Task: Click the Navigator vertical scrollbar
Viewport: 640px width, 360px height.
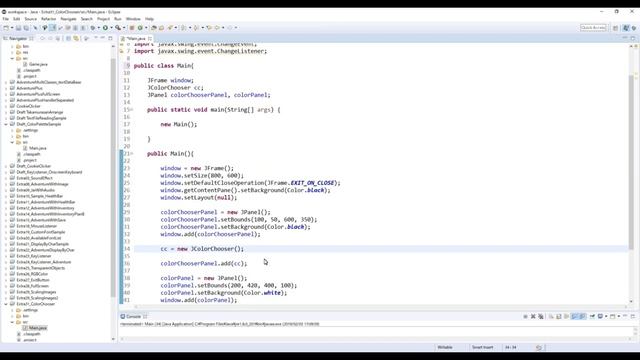Action: click(x=113, y=178)
